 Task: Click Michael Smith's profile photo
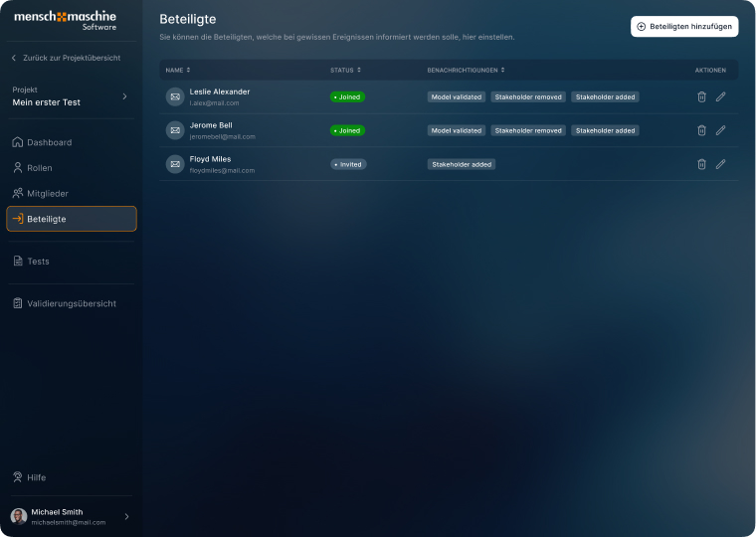19,516
